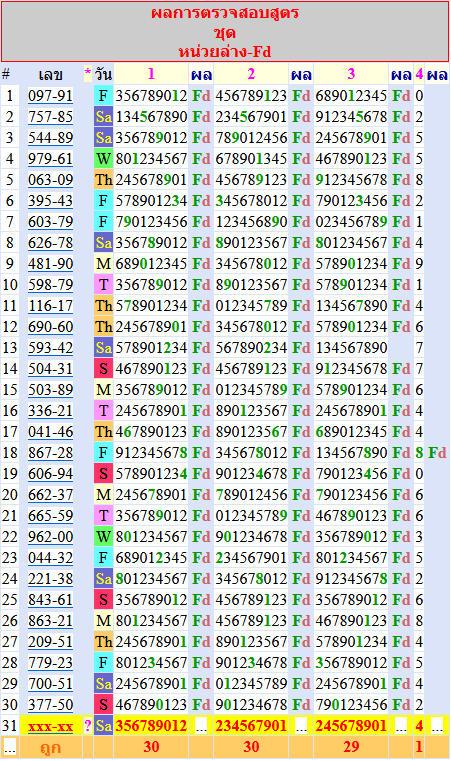Click the column 4 header
The width and height of the screenshot is (451, 761).
click(x=419, y=74)
